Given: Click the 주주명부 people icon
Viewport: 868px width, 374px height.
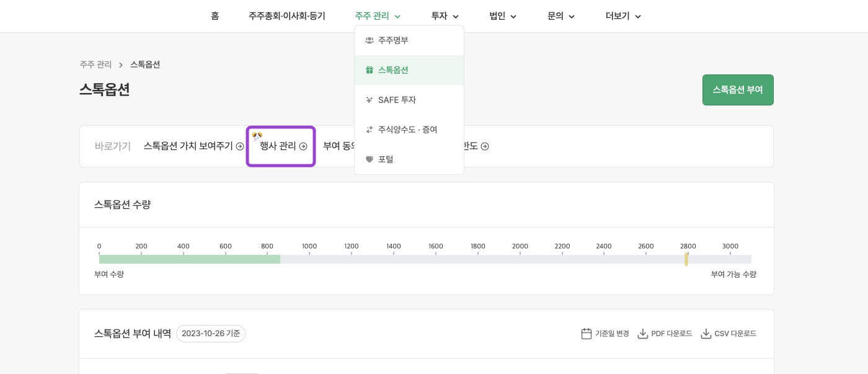Looking at the screenshot, I should coord(370,40).
